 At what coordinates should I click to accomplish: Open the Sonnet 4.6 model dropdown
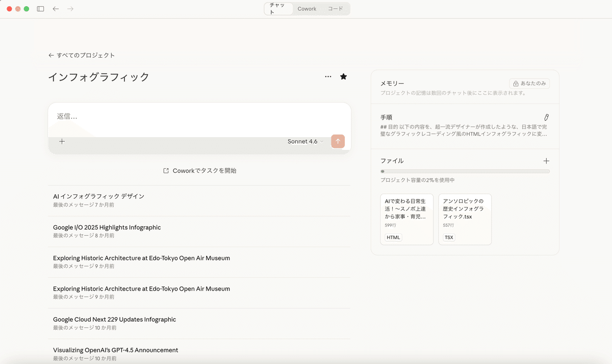[x=305, y=141]
